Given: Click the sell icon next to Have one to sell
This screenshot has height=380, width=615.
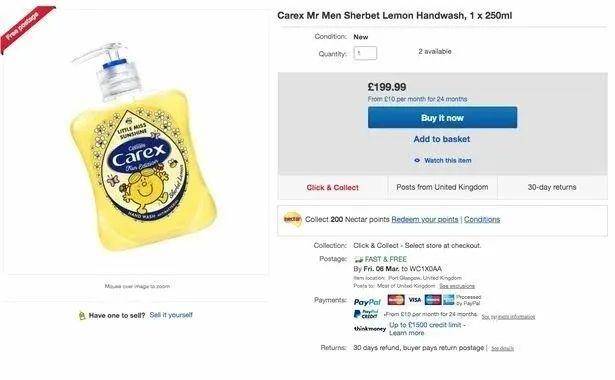Looking at the screenshot, I should coord(82,315).
